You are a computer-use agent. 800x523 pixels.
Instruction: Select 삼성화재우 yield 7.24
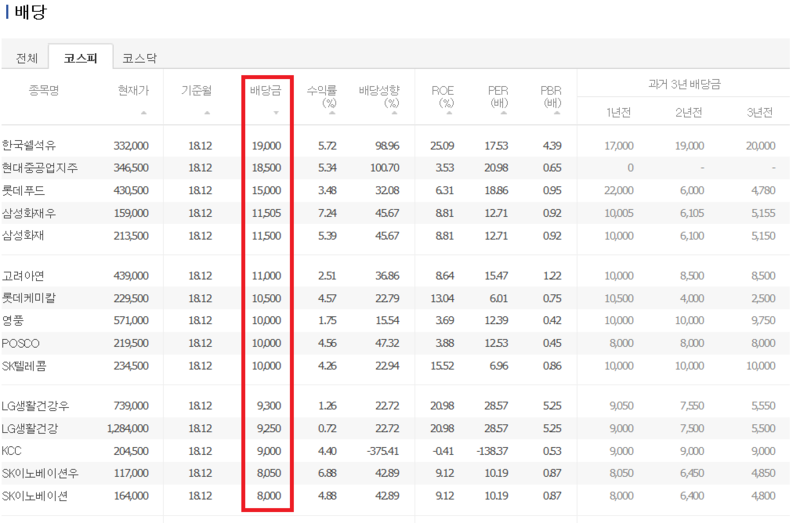pyautogui.click(x=327, y=213)
